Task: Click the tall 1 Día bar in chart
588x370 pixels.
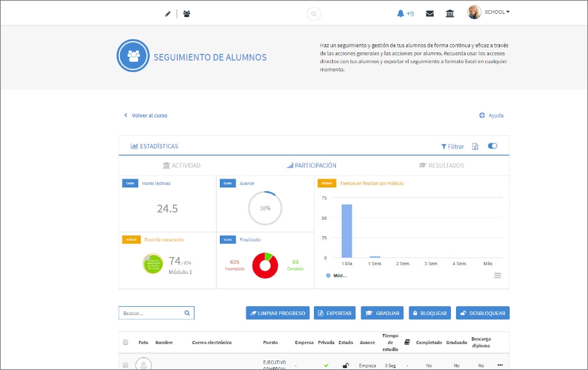Action: tap(347, 231)
